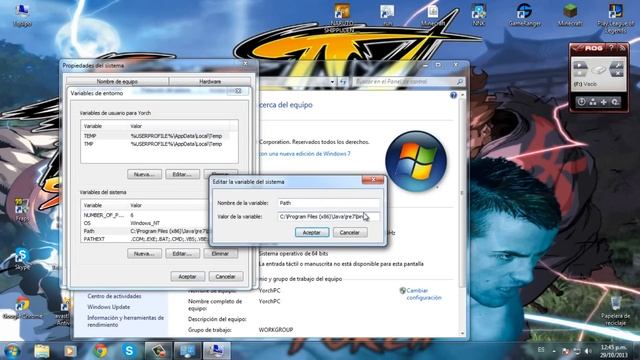This screenshot has height=360, width=640.
Task: Select the TEMP user variable row
Action: coord(159,136)
